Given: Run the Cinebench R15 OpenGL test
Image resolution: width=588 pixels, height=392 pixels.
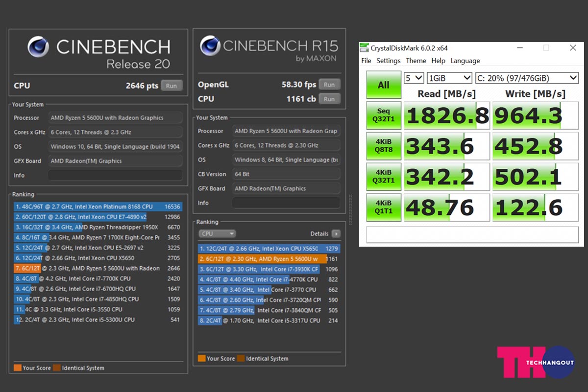Looking at the screenshot, I should (329, 85).
